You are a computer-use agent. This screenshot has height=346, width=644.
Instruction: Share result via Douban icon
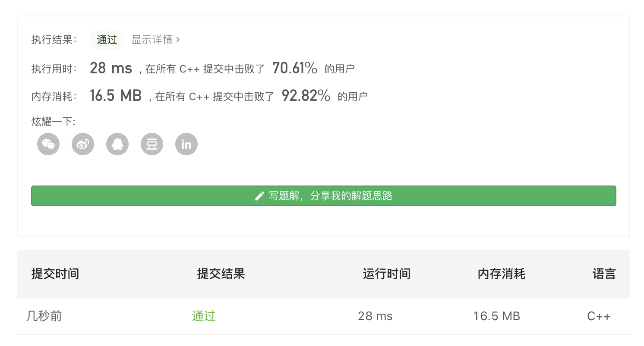click(152, 144)
